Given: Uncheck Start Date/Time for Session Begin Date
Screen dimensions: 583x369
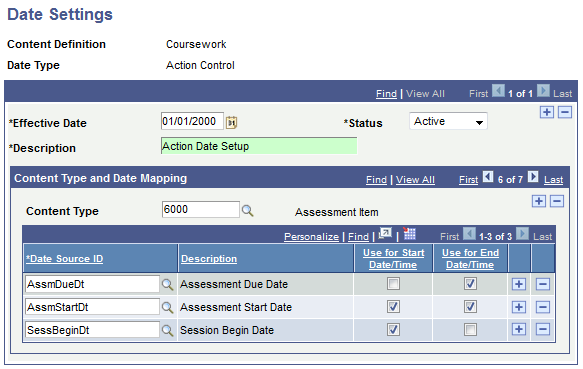Looking at the screenshot, I should point(393,330).
